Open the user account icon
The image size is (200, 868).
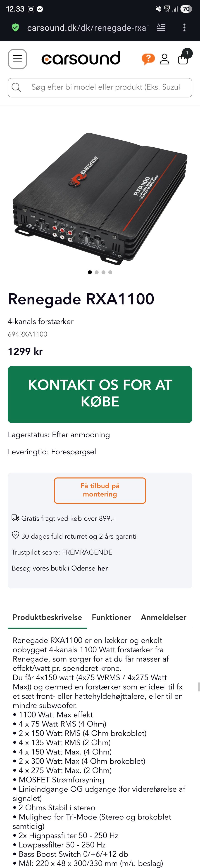164,59
